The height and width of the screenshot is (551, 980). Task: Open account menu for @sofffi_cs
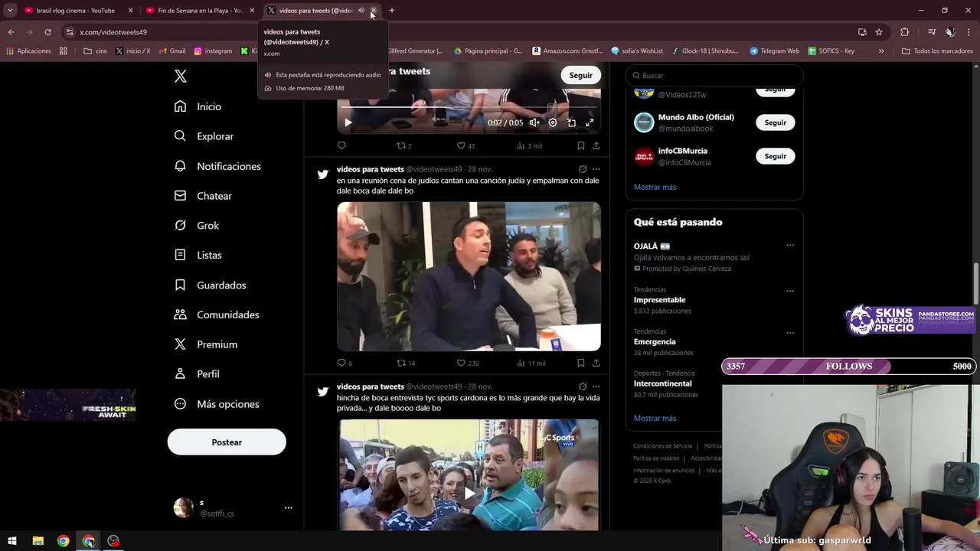tap(288, 507)
